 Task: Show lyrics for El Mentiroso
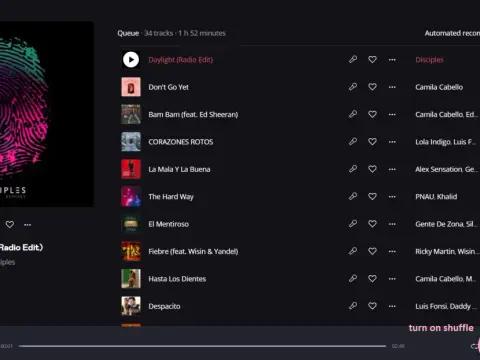pyautogui.click(x=353, y=224)
